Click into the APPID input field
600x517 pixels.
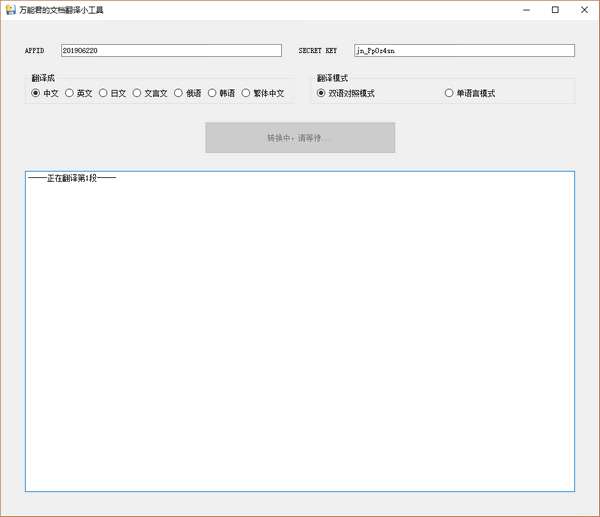tap(171, 51)
